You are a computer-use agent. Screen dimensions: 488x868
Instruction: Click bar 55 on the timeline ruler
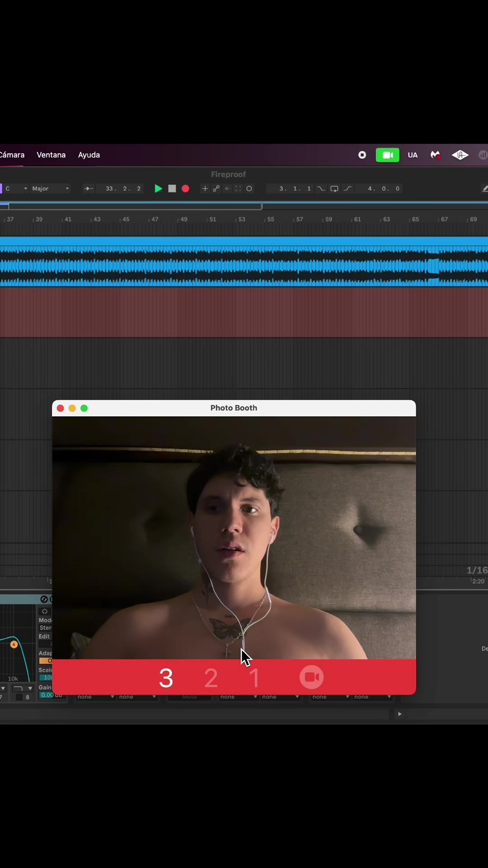pyautogui.click(x=270, y=219)
